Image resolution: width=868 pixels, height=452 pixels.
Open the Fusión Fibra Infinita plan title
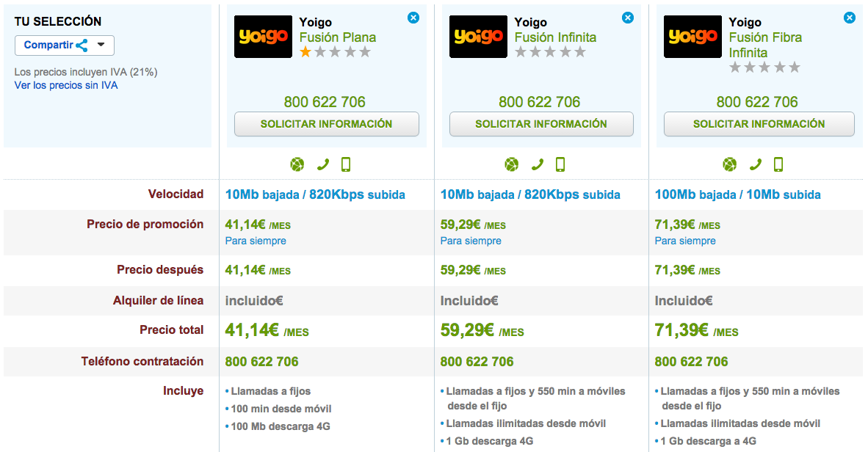(765, 45)
